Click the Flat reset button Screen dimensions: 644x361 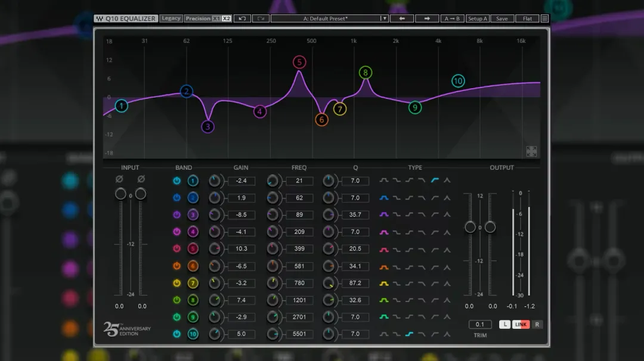pos(527,18)
